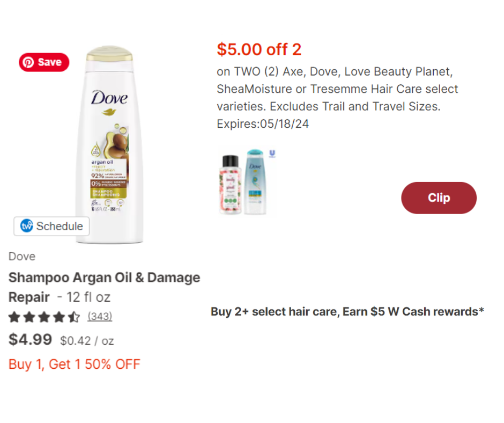Click the Tailwind icon beside Schedule
Image resolution: width=504 pixels, height=423 pixels.
(x=27, y=226)
